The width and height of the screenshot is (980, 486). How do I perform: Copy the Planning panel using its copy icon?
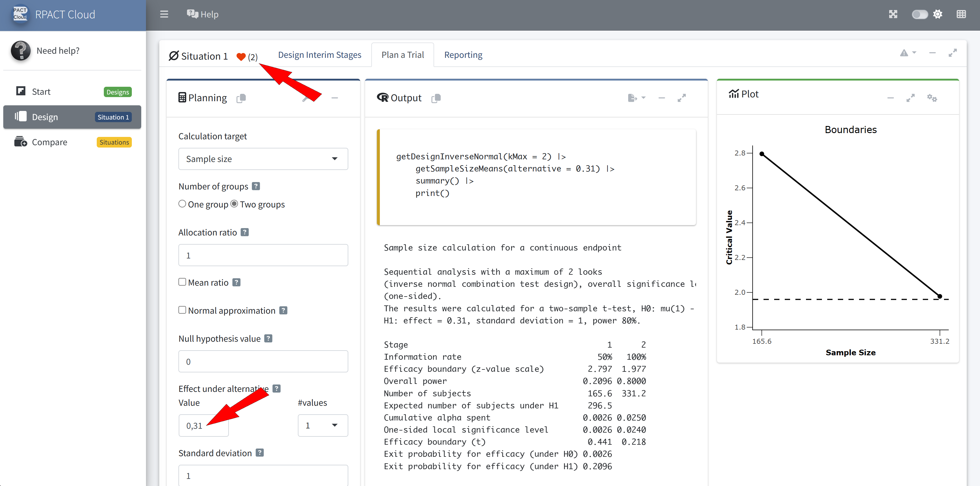click(241, 98)
